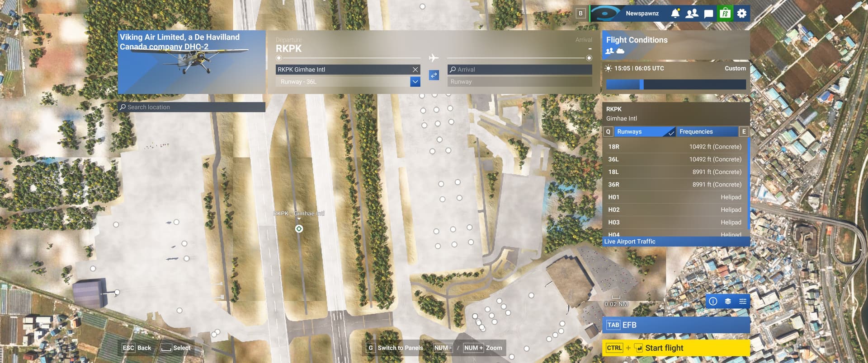The height and width of the screenshot is (363, 868).
Task: Expand the Live Airport Traffic section
Action: [675, 242]
